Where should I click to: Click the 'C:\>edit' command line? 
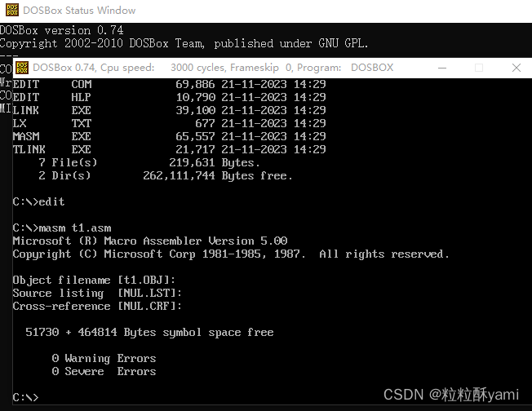pyautogui.click(x=38, y=201)
